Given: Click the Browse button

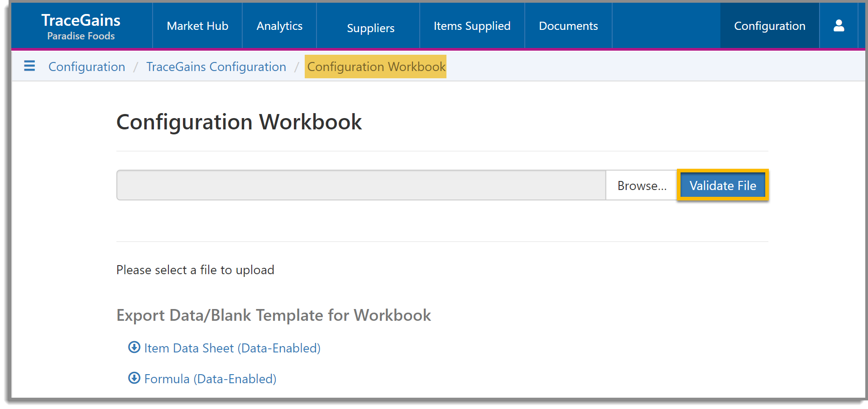Looking at the screenshot, I should click(641, 185).
